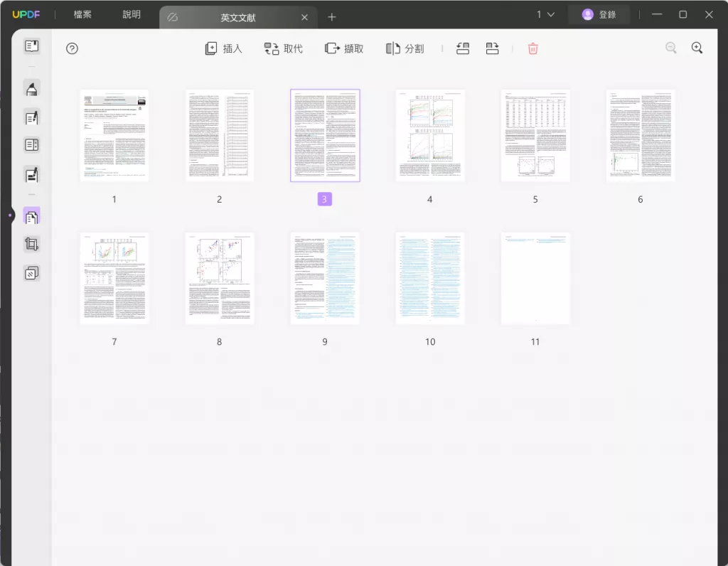The width and height of the screenshot is (728, 566).
Task: Delete selected page with trash icon
Action: [533, 48]
